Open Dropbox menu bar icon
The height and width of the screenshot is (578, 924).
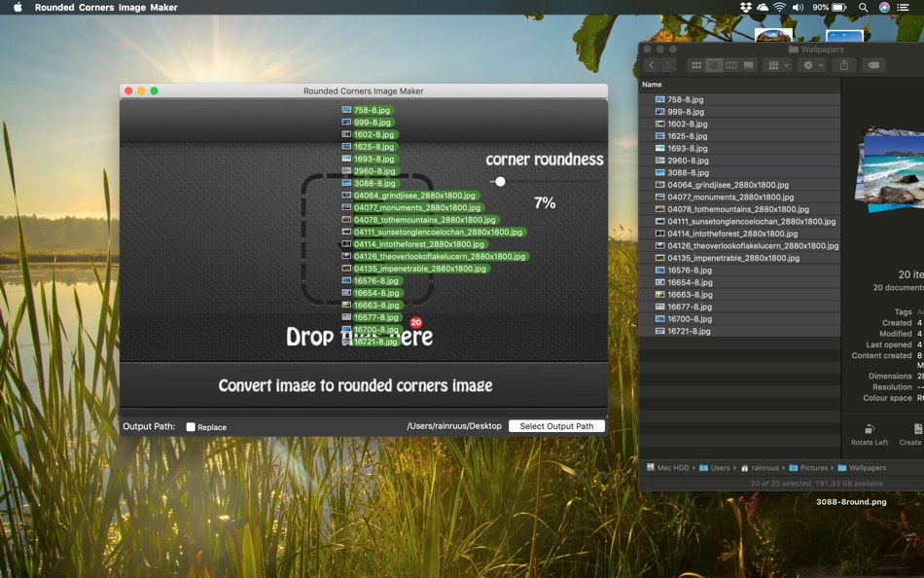[x=746, y=7]
